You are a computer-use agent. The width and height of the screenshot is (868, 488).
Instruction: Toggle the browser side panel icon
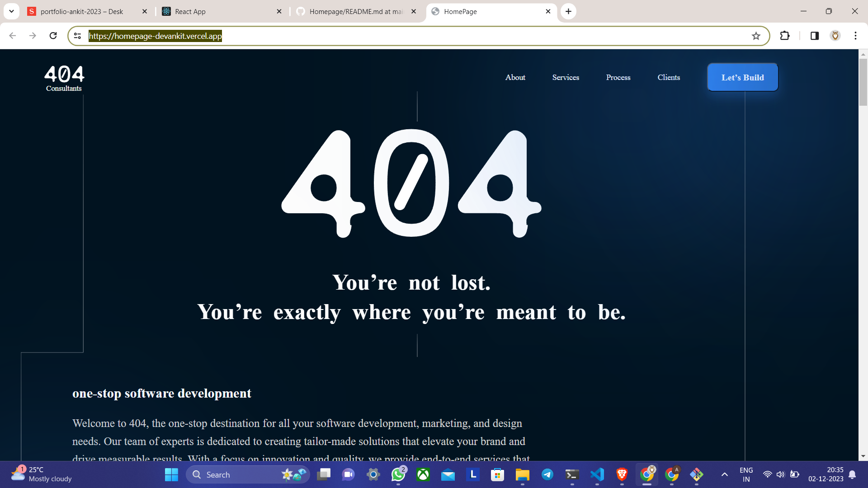815,36
